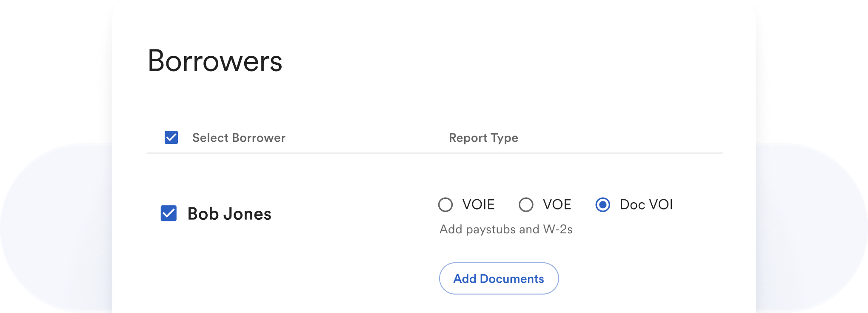Click the Borrowers page heading
Viewport: 868px width, 313px height.
pyautogui.click(x=215, y=61)
